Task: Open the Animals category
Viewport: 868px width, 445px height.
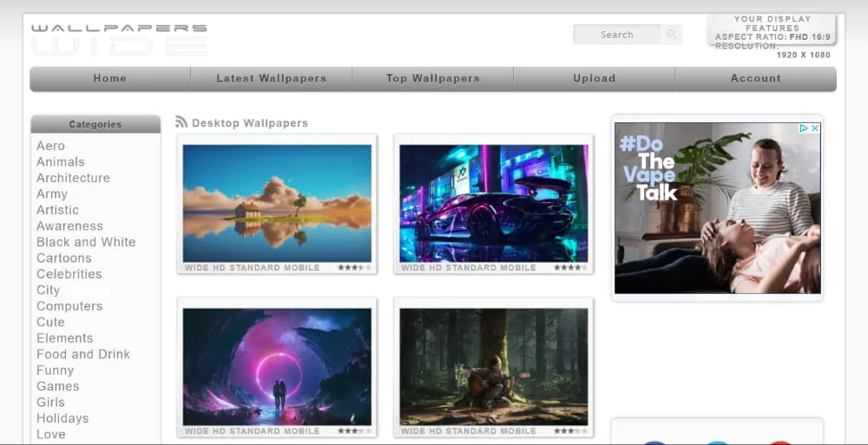Action: tap(61, 161)
